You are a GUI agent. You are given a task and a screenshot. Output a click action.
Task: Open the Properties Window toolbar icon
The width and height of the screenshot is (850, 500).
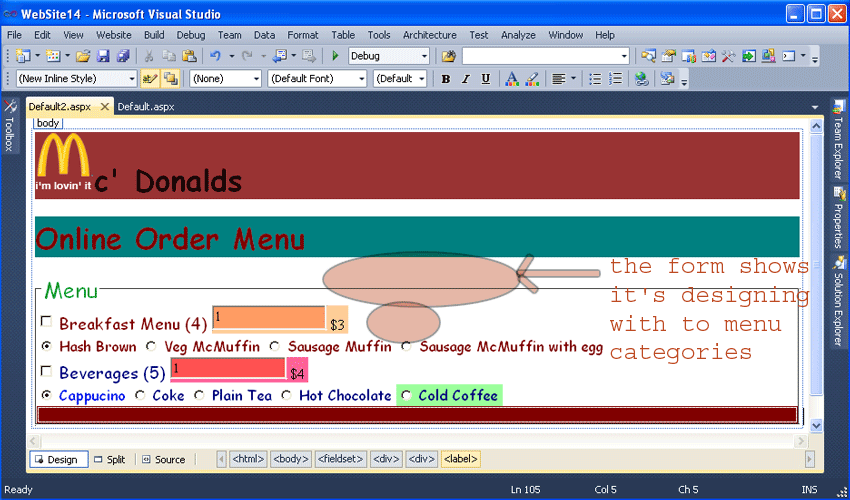[x=668, y=56]
